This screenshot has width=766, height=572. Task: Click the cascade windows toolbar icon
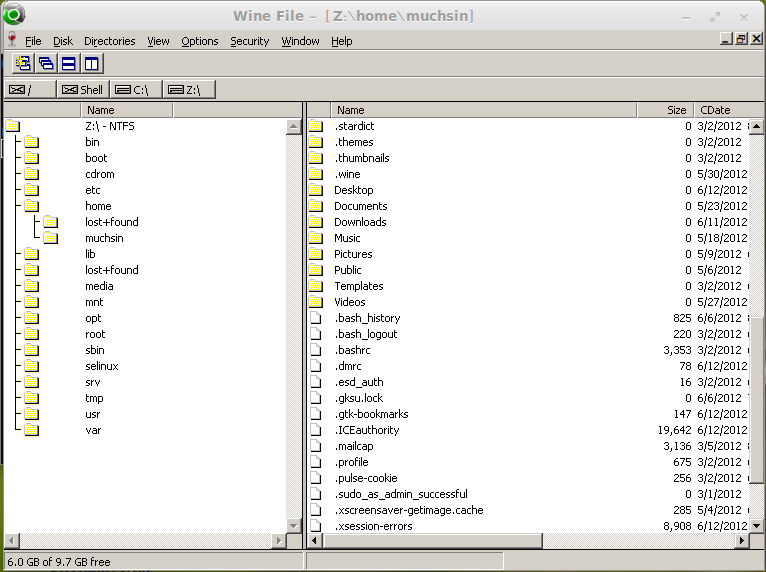tap(46, 64)
